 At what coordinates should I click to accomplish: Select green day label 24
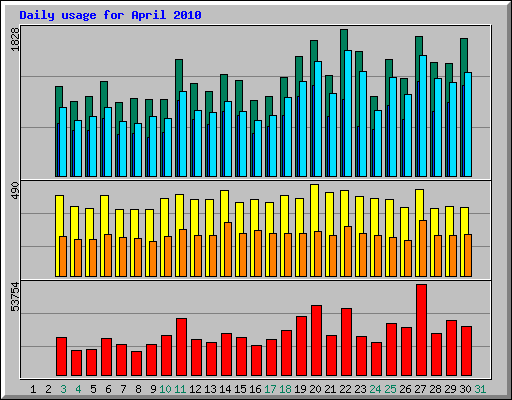[x=375, y=389]
